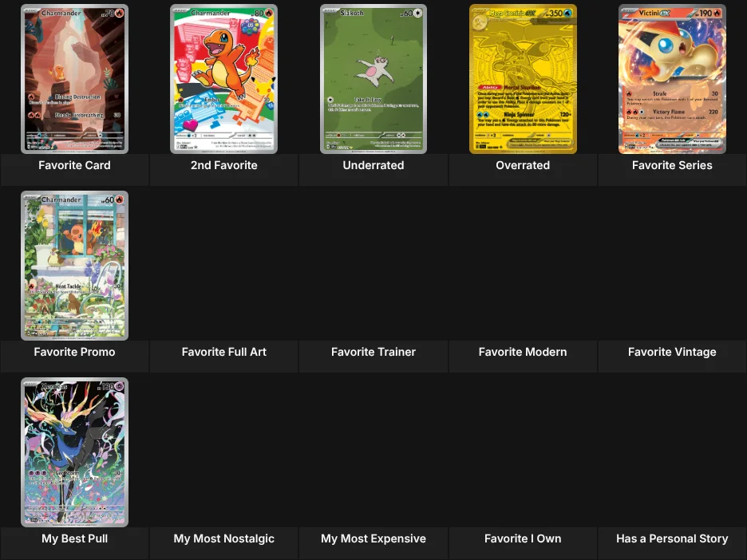Viewport: 747px width, 560px height.
Task: Select the Has a Personal Story slot
Action: (x=672, y=467)
